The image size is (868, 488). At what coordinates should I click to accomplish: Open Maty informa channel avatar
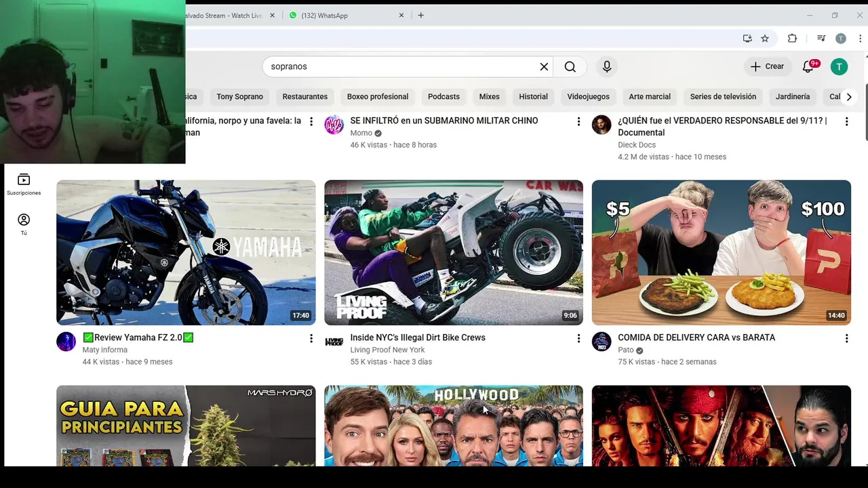coord(66,342)
